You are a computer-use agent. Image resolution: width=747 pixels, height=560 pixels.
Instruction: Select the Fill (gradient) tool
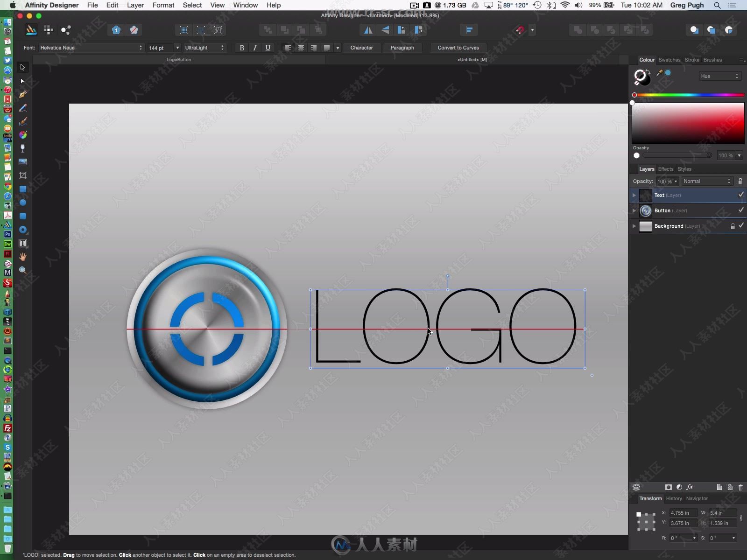(x=22, y=135)
